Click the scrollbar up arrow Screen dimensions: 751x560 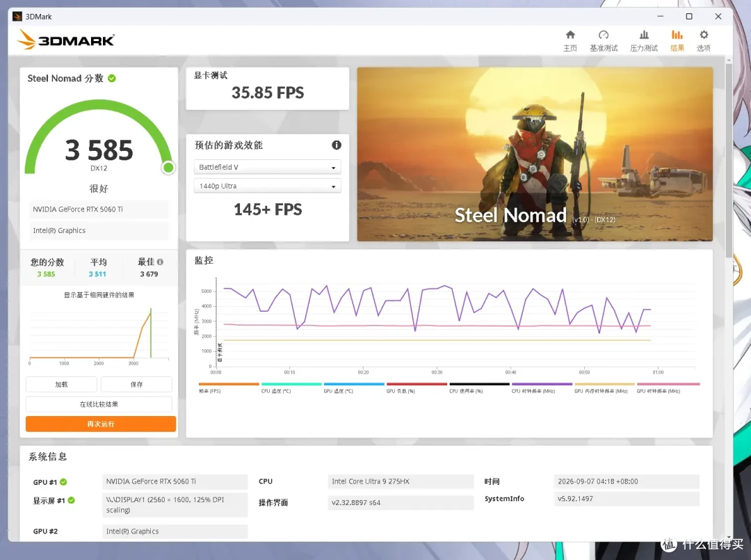(x=729, y=61)
